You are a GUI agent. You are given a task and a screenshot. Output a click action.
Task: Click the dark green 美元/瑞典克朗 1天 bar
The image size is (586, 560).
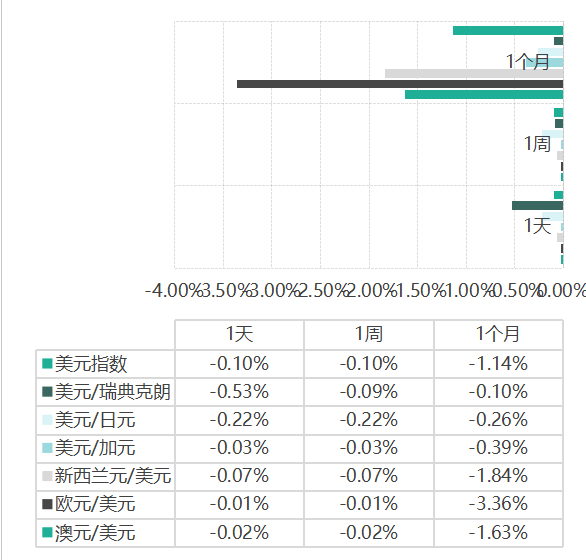point(537,205)
